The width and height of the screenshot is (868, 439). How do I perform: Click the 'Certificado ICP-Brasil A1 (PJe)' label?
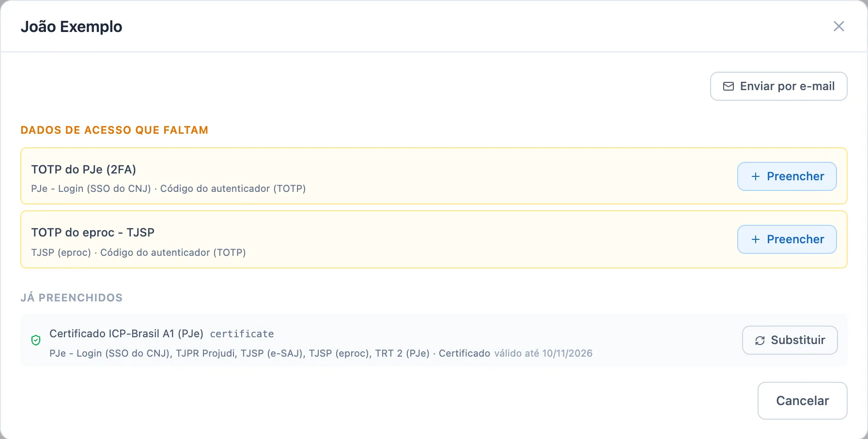(126, 334)
